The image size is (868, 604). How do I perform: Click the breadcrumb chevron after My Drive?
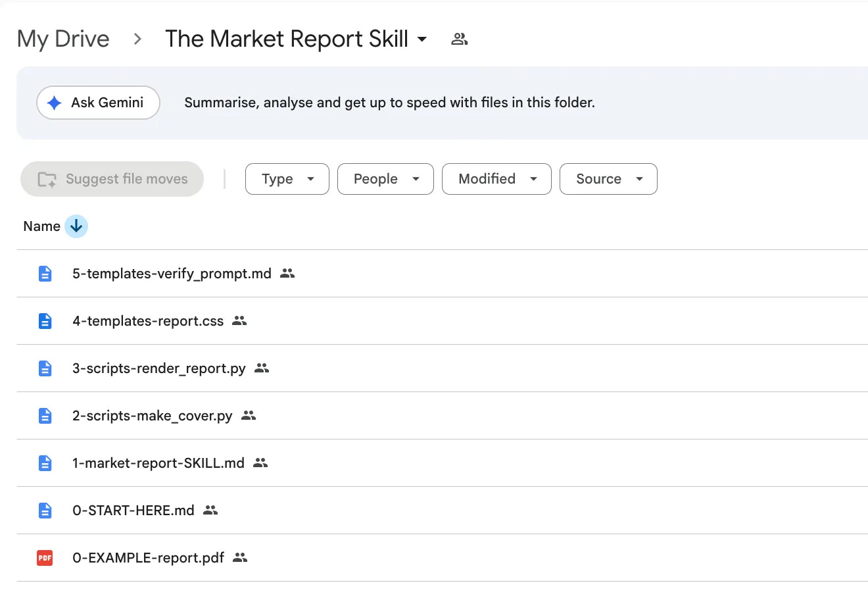(137, 39)
